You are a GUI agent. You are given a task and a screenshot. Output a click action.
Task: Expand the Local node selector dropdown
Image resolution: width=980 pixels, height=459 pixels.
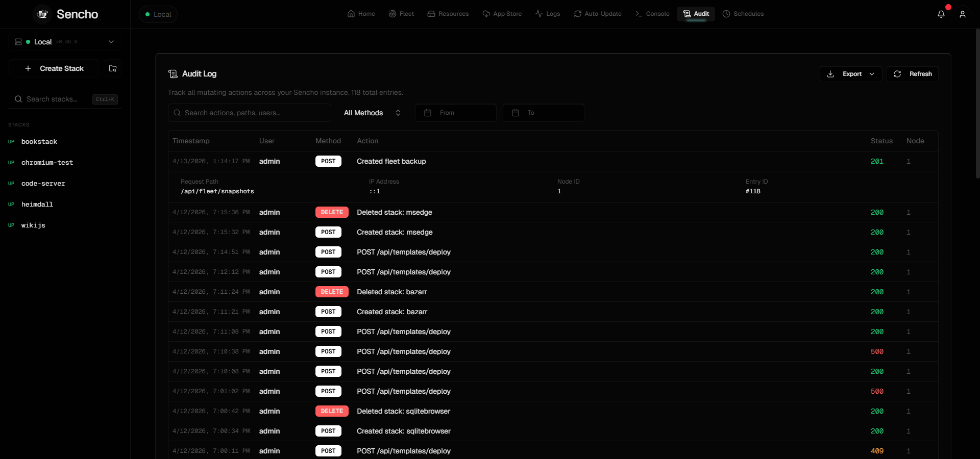(65, 42)
